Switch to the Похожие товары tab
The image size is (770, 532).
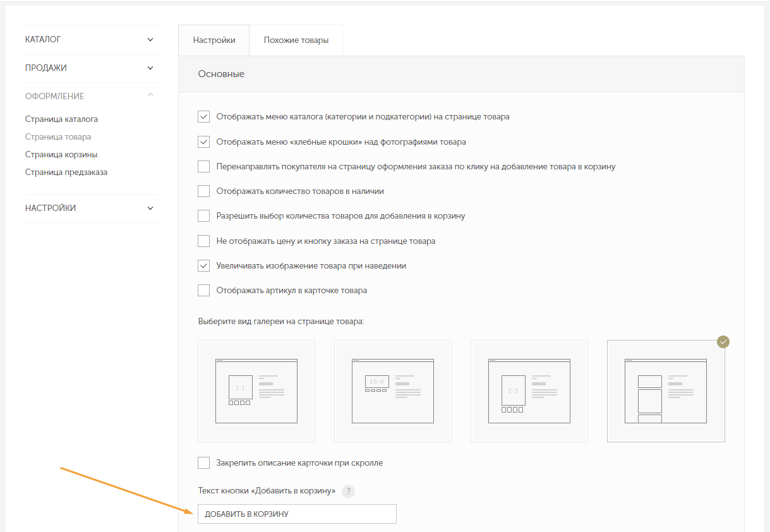click(296, 40)
